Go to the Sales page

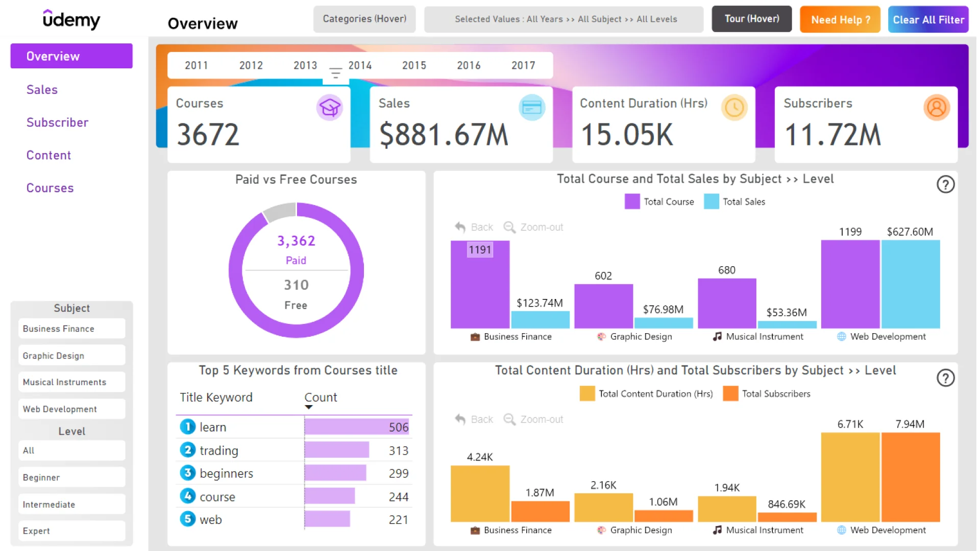pos(42,90)
